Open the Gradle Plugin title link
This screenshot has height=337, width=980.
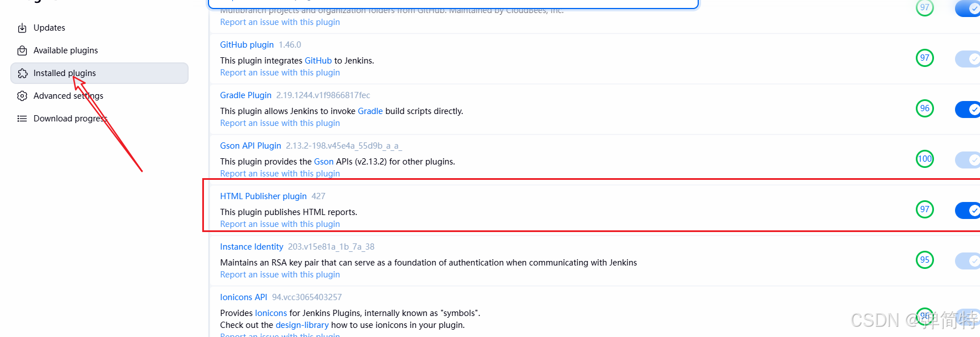[245, 95]
